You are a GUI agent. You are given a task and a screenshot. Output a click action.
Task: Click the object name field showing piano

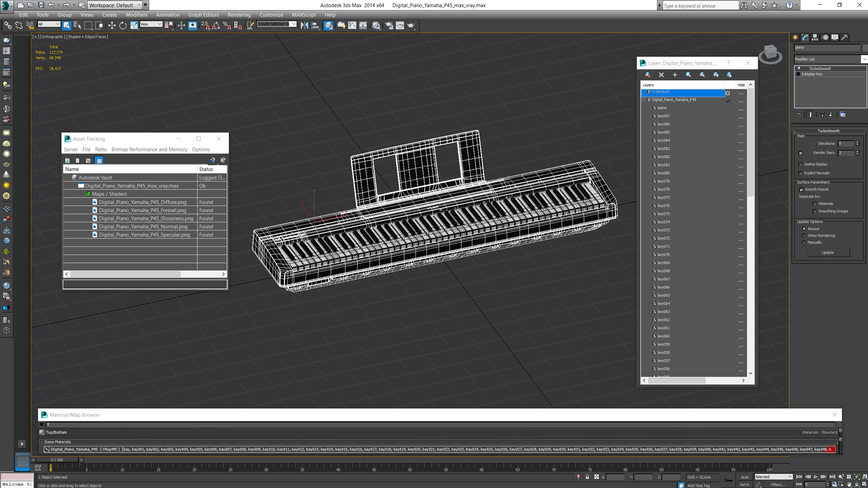(x=827, y=47)
